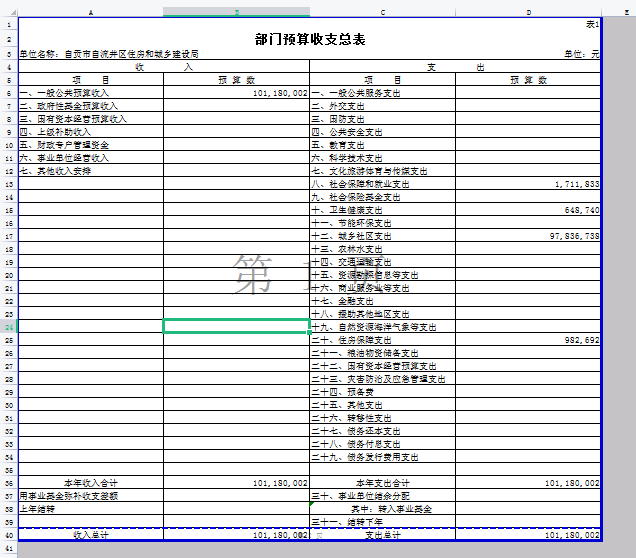Select column D header
Viewport: 636px width, 558px height.
click(528, 12)
